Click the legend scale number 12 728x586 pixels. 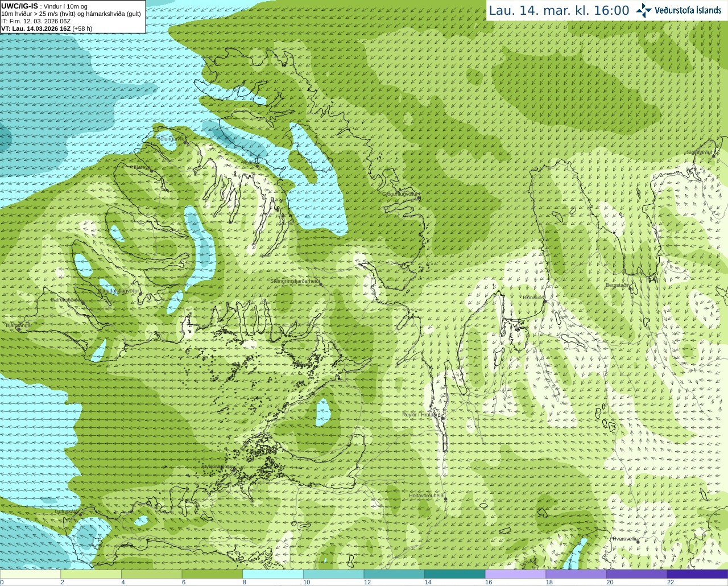pyautogui.click(x=367, y=582)
